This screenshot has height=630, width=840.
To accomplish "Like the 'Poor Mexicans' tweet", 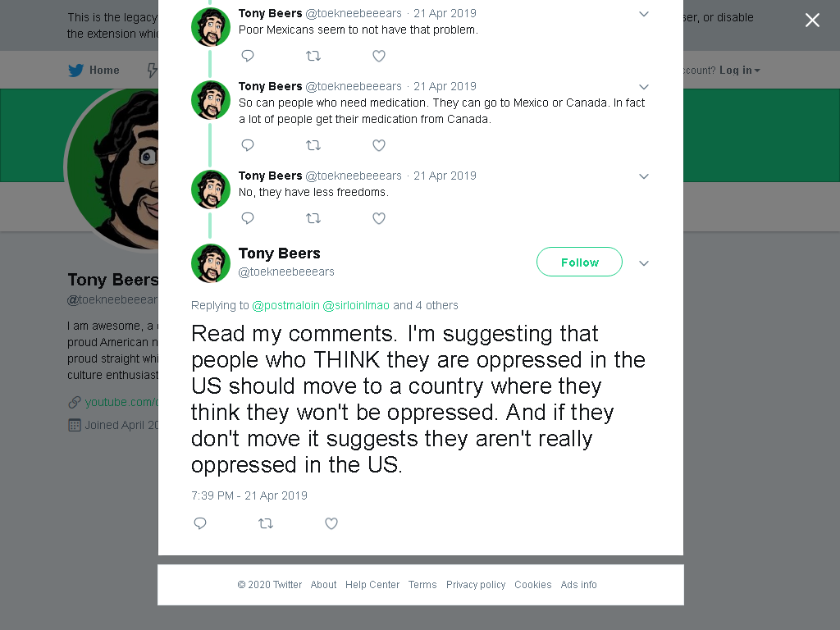I will (379, 56).
